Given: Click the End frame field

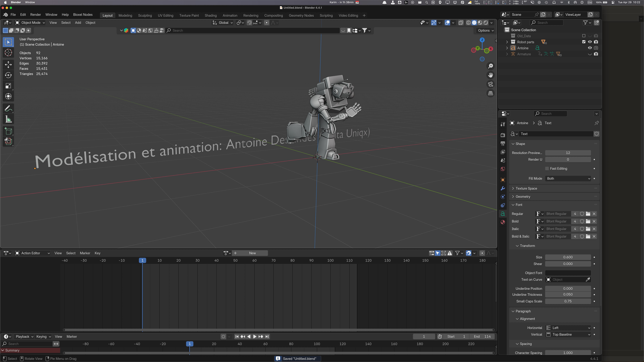Looking at the screenshot, I should click(x=482, y=337).
